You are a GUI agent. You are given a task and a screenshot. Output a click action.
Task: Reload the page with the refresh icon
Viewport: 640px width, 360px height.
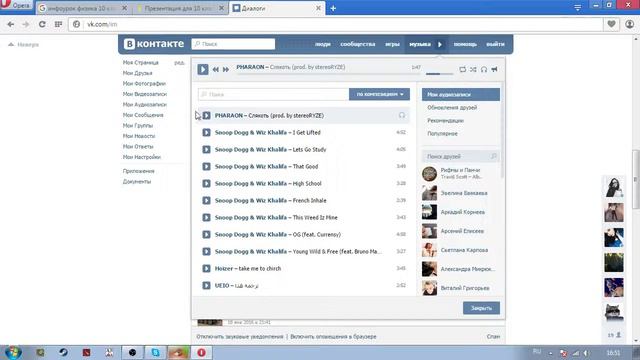42,24
